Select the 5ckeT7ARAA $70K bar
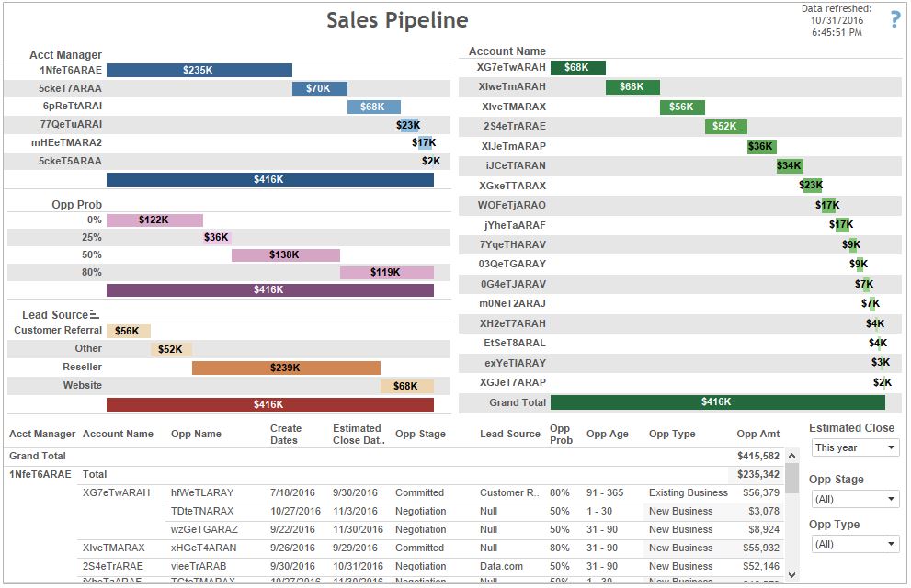The image size is (911, 588). (x=320, y=88)
